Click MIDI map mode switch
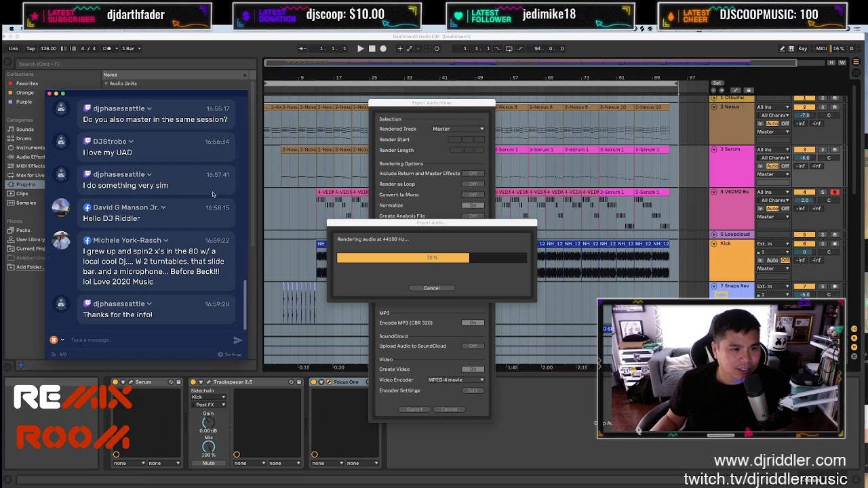 (x=822, y=49)
